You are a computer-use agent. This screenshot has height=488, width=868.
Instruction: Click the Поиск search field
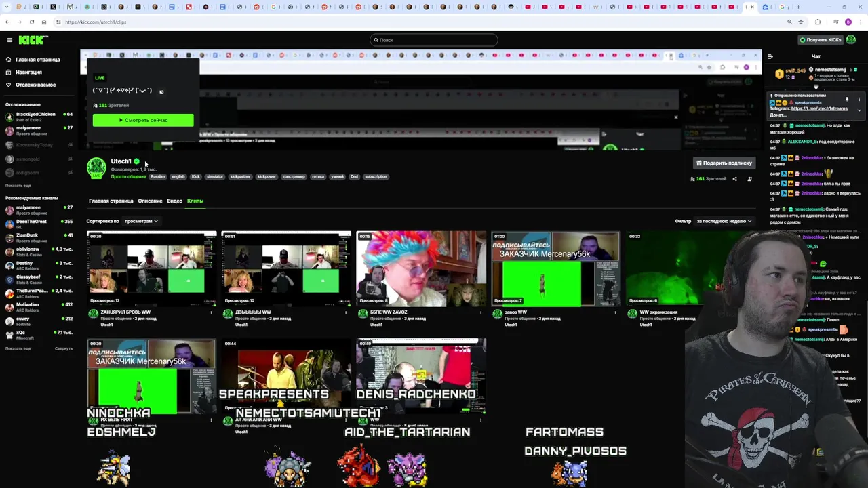434,40
